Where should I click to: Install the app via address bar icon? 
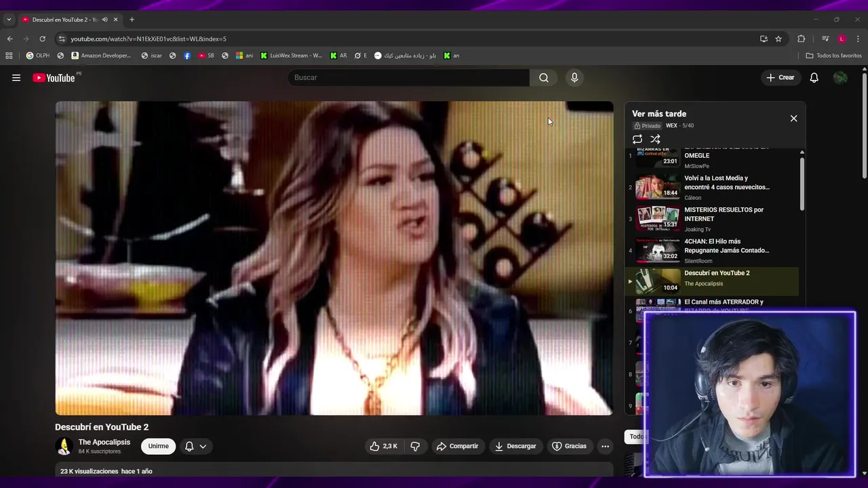pos(764,39)
